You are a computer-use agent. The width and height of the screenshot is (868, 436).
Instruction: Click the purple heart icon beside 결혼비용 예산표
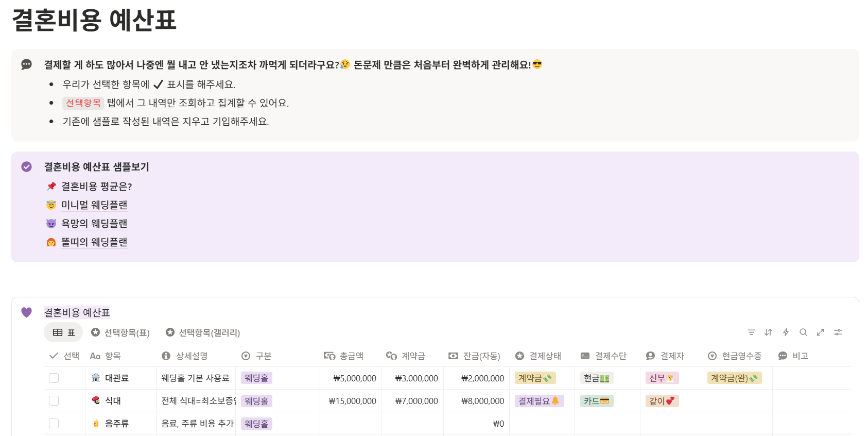click(26, 312)
